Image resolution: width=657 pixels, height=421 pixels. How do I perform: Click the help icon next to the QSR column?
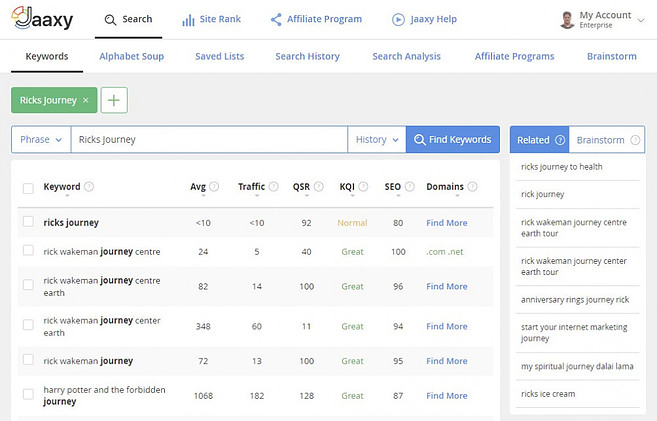318,186
